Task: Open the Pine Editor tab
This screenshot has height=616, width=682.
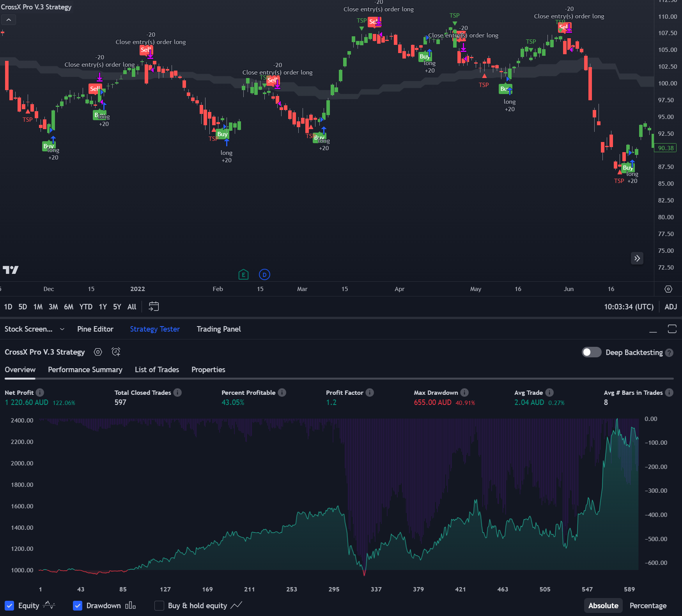Action: pyautogui.click(x=95, y=329)
